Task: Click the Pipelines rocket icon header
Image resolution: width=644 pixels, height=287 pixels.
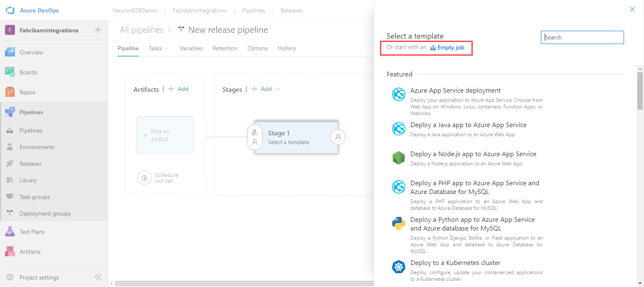Action: click(x=10, y=112)
